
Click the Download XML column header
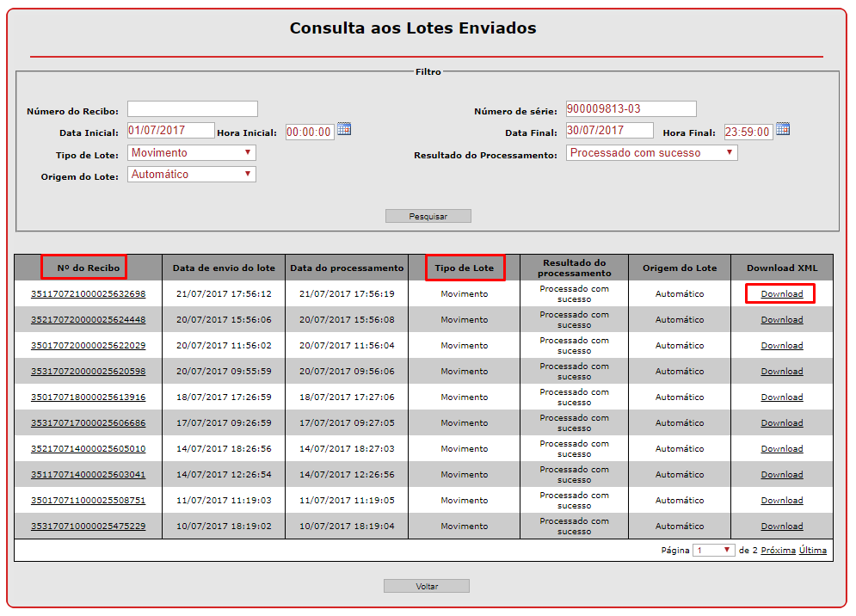pos(782,268)
